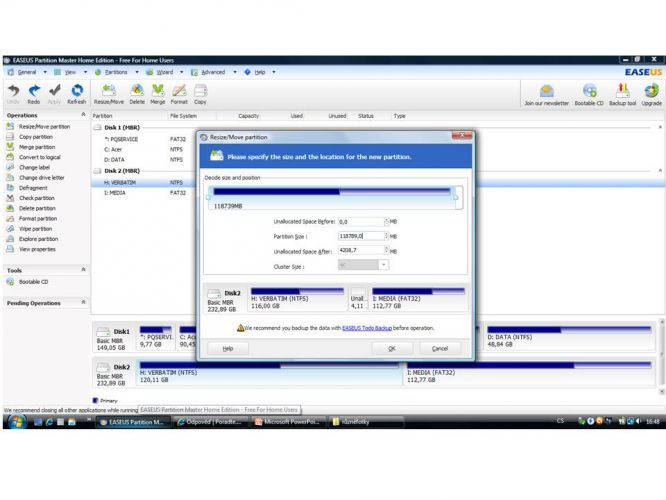Switch to Microsoft PowerPoint taskbar button
The height and width of the screenshot is (500, 666).
click(288, 422)
